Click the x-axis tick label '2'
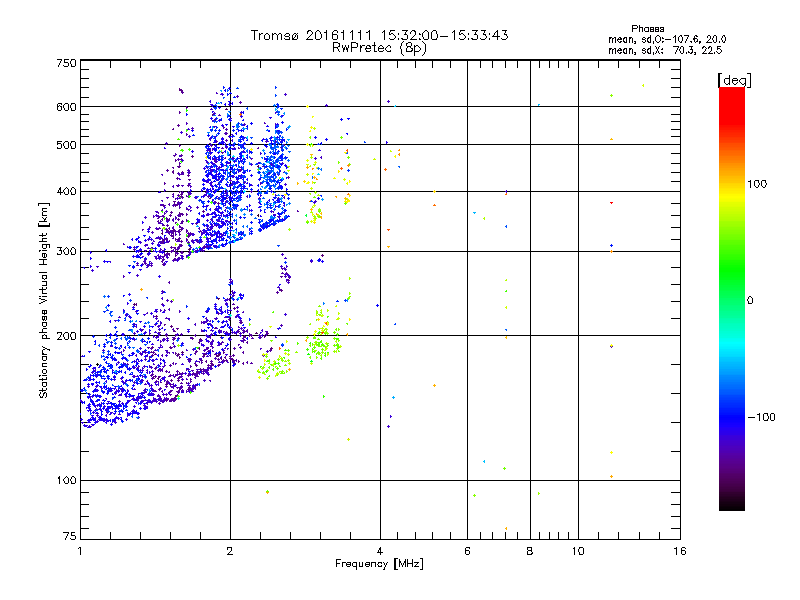The width and height of the screenshot is (800, 600). pyautogui.click(x=230, y=551)
